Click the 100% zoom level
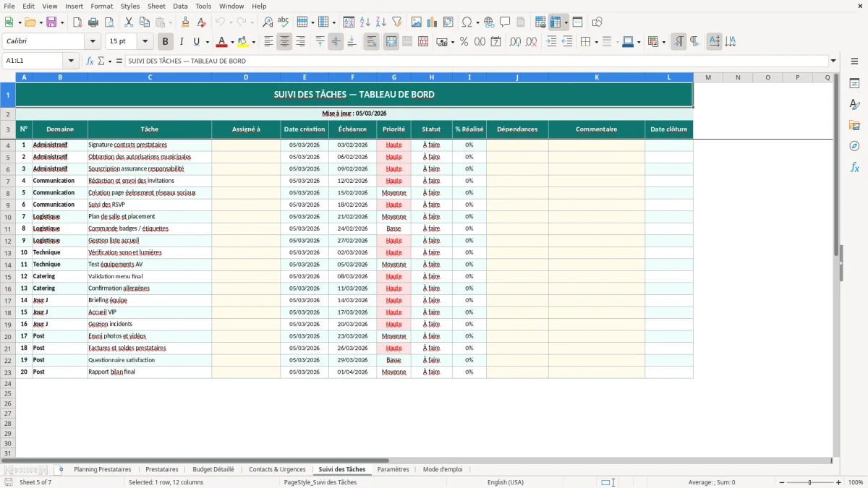868x488 pixels. (x=856, y=482)
